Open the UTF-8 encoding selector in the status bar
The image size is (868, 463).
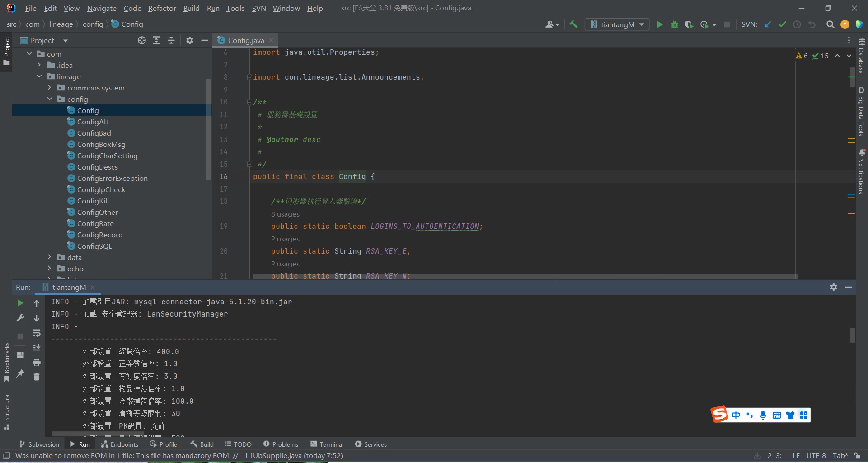(816, 456)
